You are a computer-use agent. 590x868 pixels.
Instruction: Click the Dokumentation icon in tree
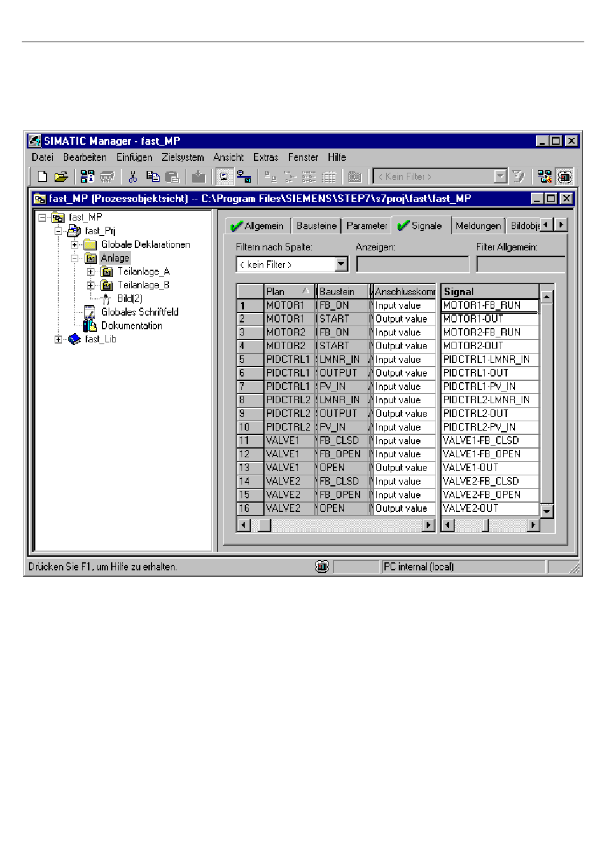pos(90,326)
